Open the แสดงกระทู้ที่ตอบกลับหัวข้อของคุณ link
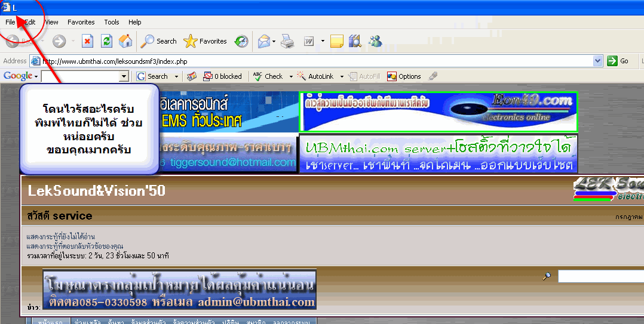The height and width of the screenshot is (324, 644). [x=75, y=246]
